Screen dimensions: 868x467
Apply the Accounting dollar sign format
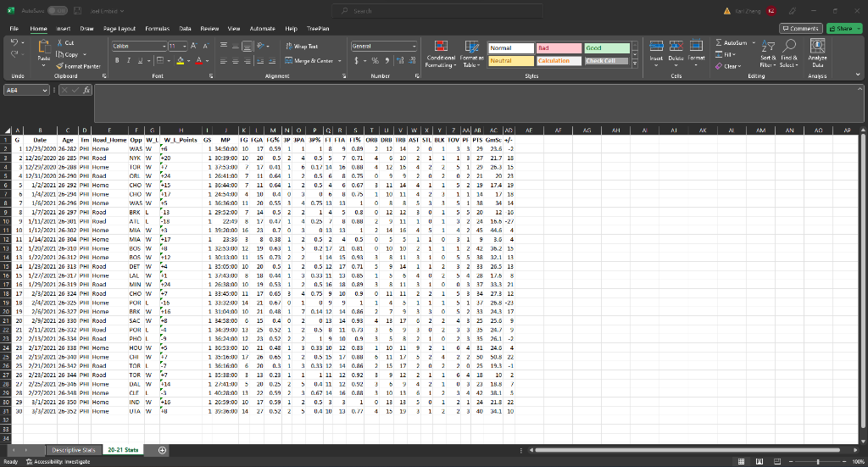pyautogui.click(x=357, y=60)
